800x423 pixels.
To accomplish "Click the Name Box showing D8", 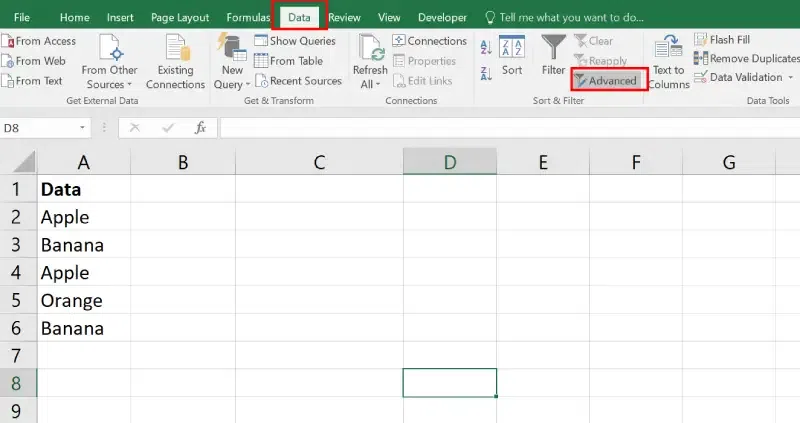I will click(38, 128).
